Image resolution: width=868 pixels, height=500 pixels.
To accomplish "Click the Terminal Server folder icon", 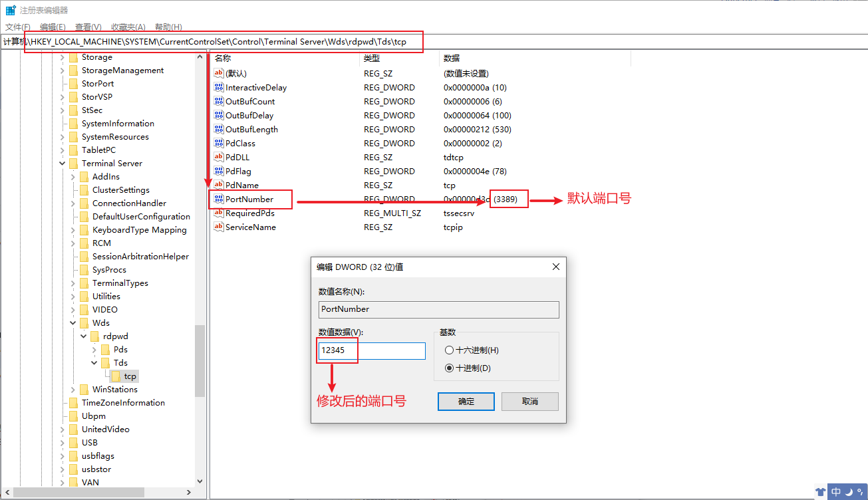I will (73, 164).
